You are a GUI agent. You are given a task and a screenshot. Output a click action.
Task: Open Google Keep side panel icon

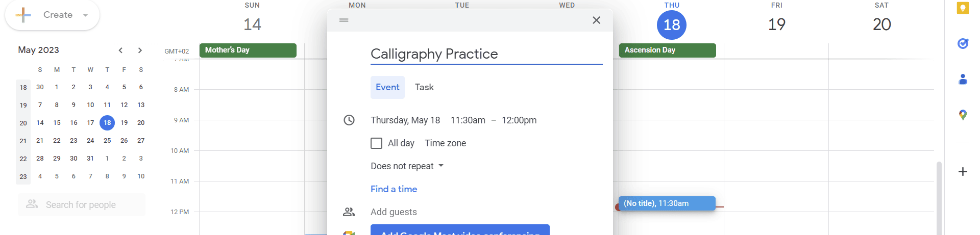pos(963,8)
